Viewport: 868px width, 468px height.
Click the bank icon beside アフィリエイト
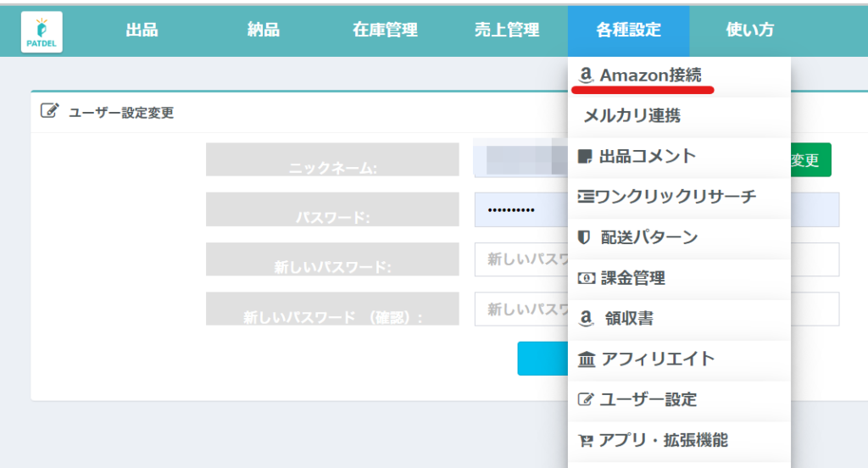point(586,359)
